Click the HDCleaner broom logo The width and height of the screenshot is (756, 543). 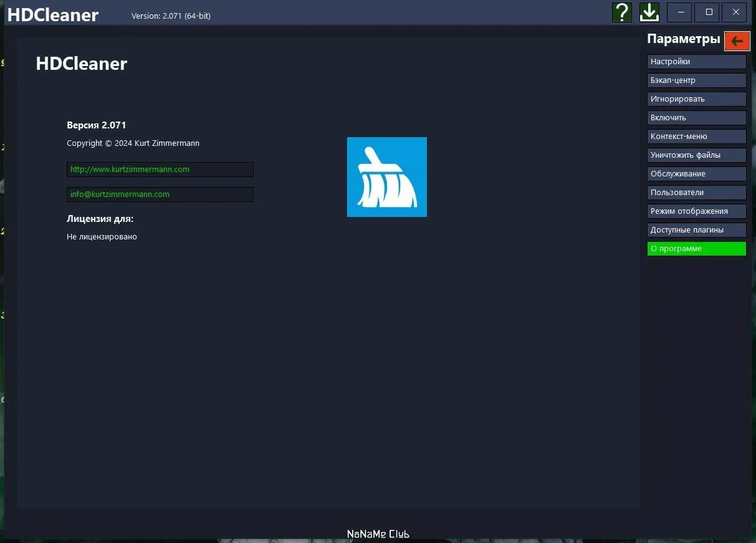coord(387,177)
